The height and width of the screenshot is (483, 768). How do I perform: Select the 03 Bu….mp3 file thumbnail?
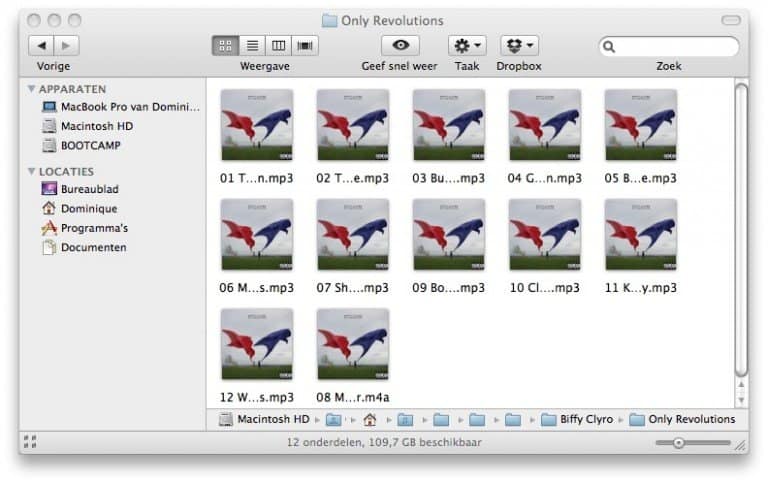(x=449, y=125)
